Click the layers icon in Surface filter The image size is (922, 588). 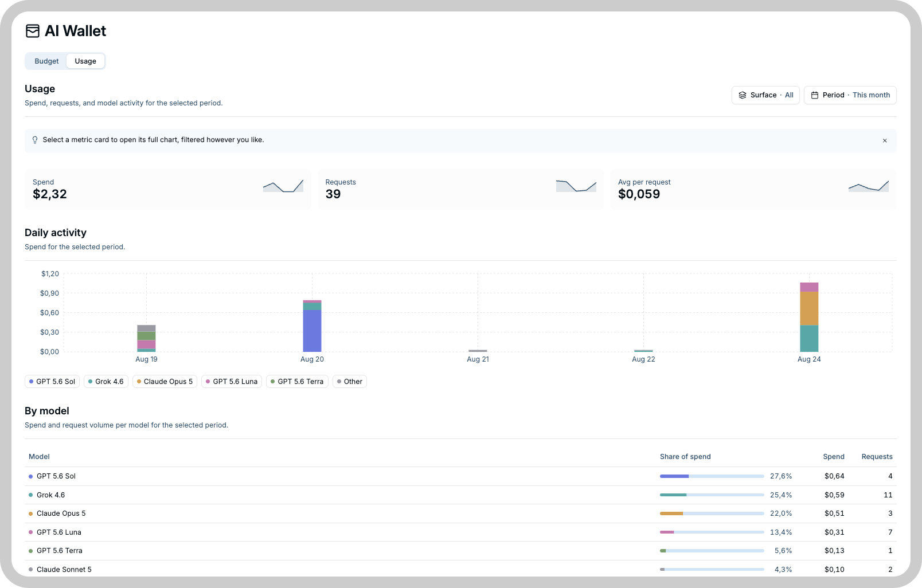coord(743,95)
